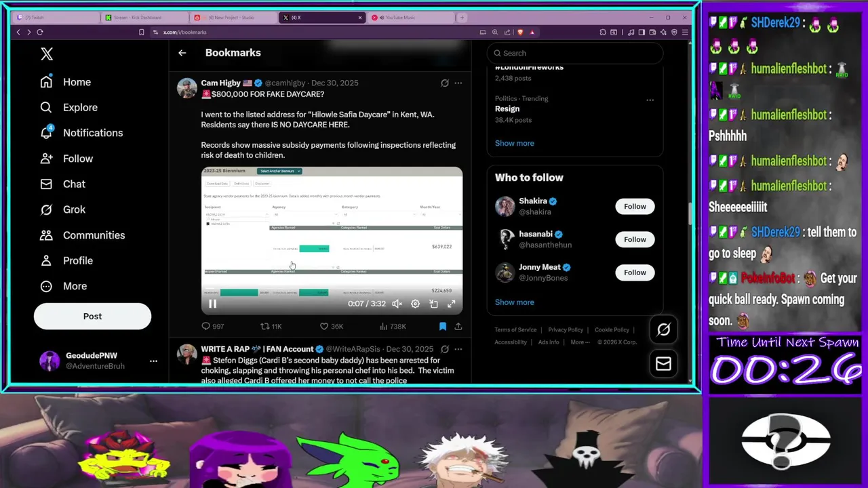Viewport: 868px width, 488px height.
Task: Share the Cam Higby post
Action: [458, 326]
